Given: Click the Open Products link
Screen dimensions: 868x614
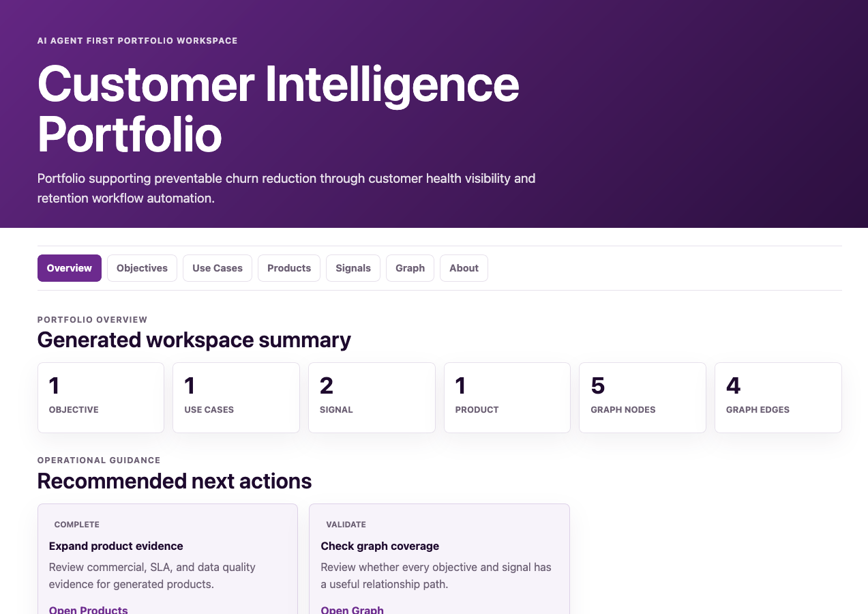Looking at the screenshot, I should tap(89, 609).
